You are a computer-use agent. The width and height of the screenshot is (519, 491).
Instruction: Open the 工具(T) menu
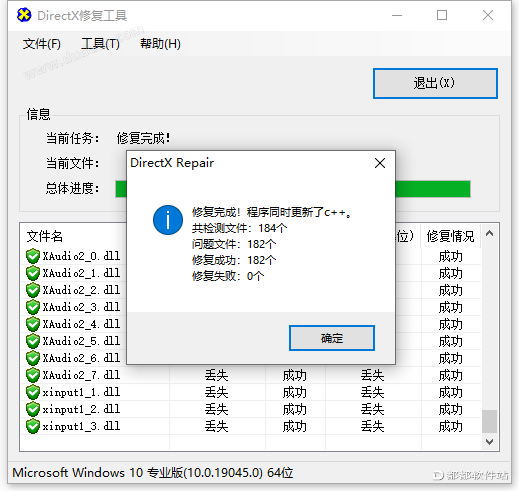[100, 44]
